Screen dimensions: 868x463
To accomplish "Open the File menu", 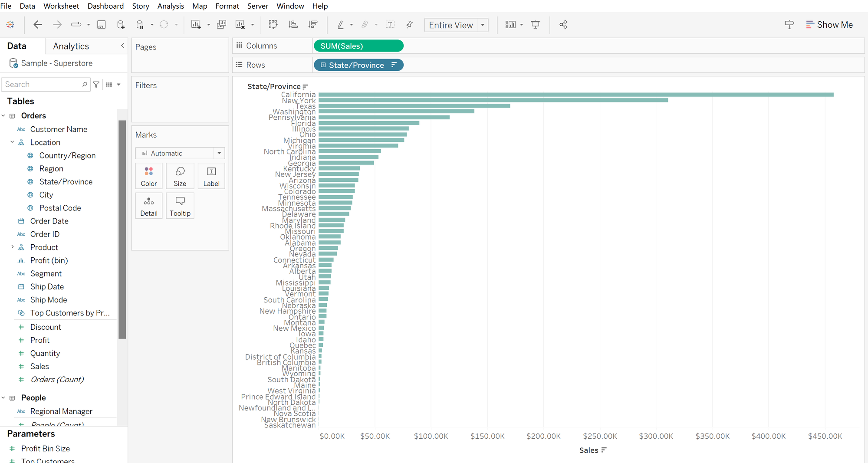I will [6, 6].
